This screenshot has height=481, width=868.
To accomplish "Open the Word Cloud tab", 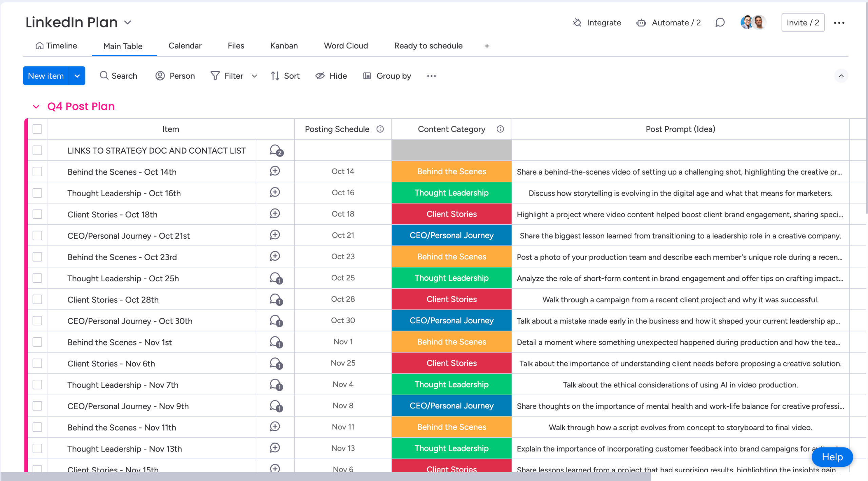I will [x=346, y=46].
